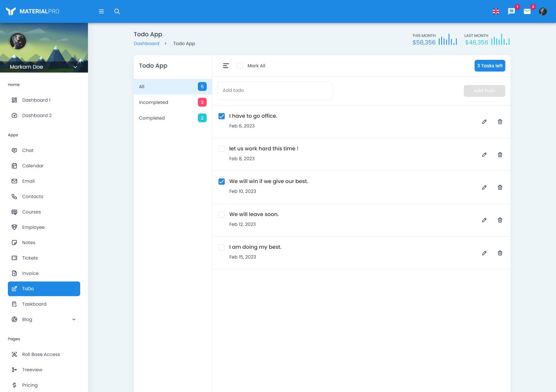Open the mail notification icon in header
Screen dimensions: 556x392
tap(527, 12)
